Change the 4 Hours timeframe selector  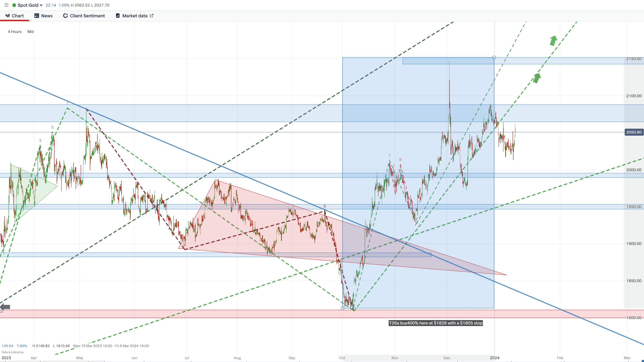click(x=15, y=32)
